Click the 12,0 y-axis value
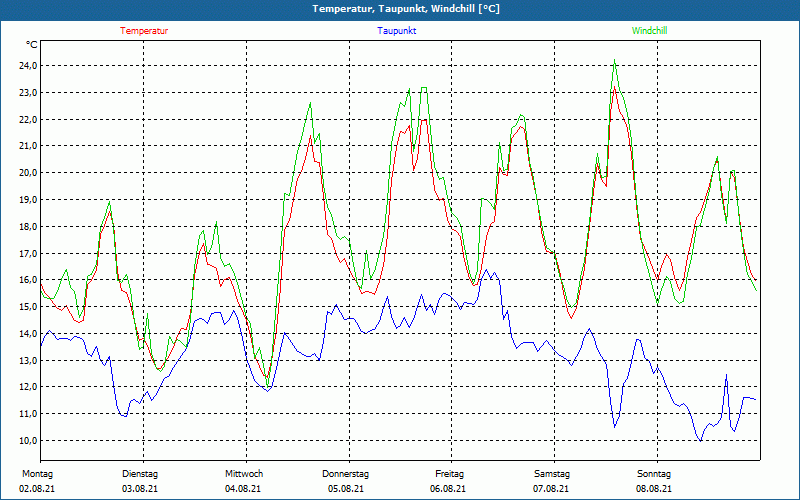Viewport: 800px width, 500px height. [x=28, y=387]
